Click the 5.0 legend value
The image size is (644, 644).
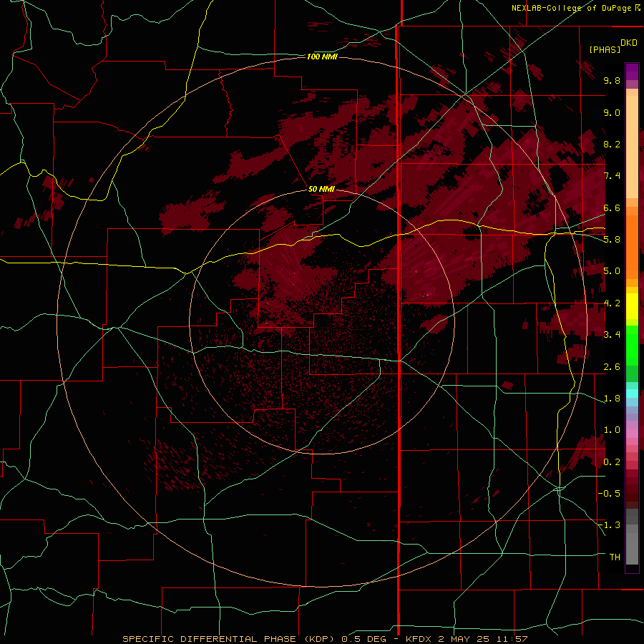coord(612,271)
